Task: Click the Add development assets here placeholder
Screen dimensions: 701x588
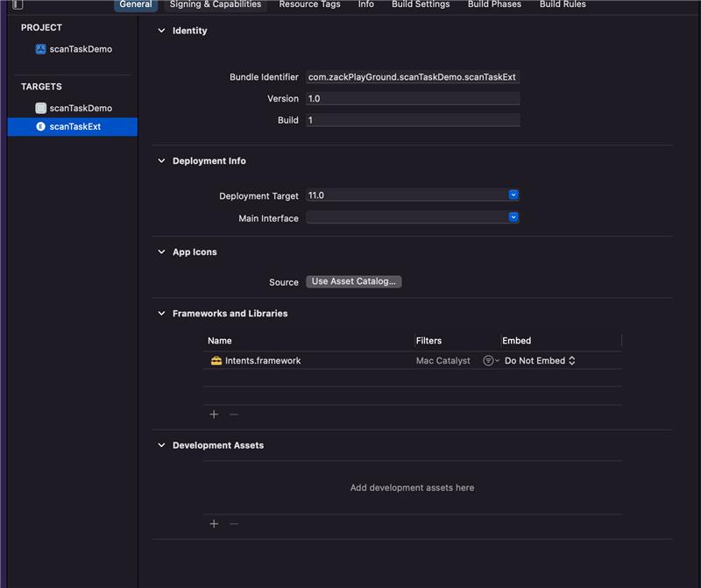Action: click(412, 487)
